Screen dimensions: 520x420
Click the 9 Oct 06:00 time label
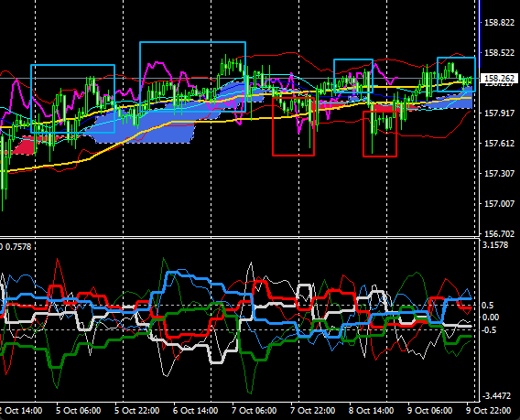(x=429, y=410)
